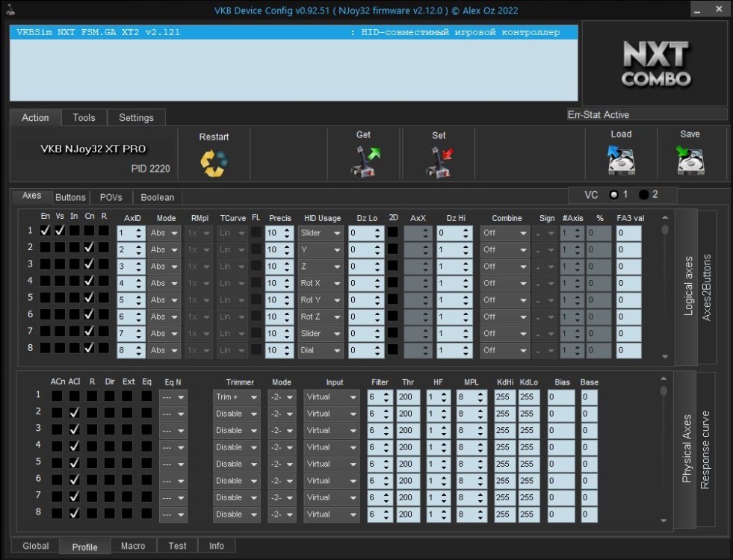
Task: Switch to the Buttons tab
Action: tap(70, 198)
